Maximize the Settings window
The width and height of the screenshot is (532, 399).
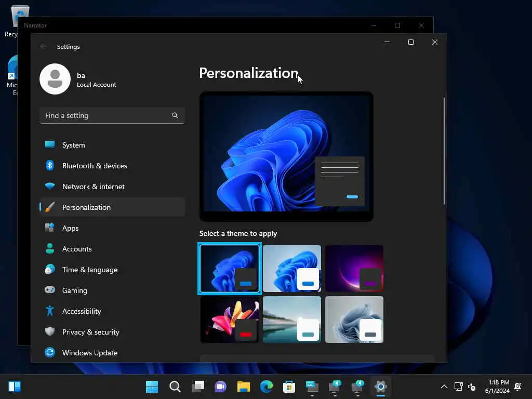pyautogui.click(x=411, y=42)
